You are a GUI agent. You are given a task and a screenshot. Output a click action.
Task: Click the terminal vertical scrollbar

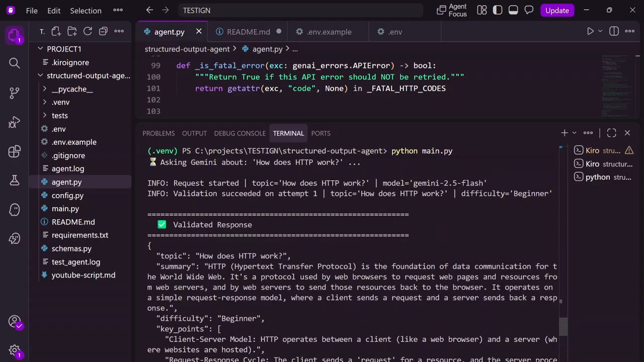[563, 326]
